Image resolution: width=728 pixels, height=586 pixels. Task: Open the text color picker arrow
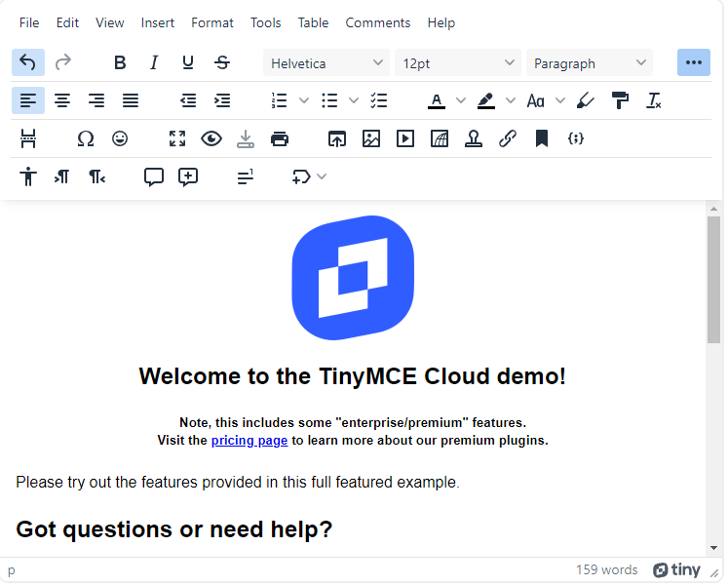(461, 100)
